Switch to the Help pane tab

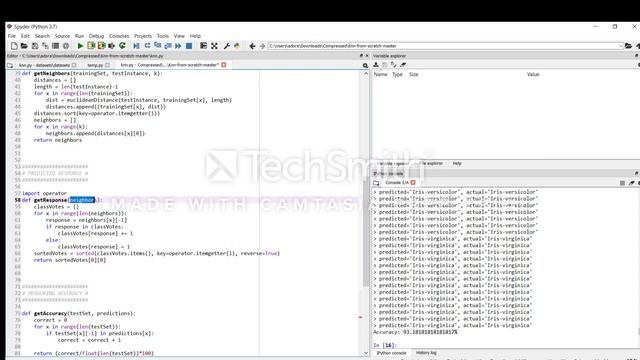457,163
